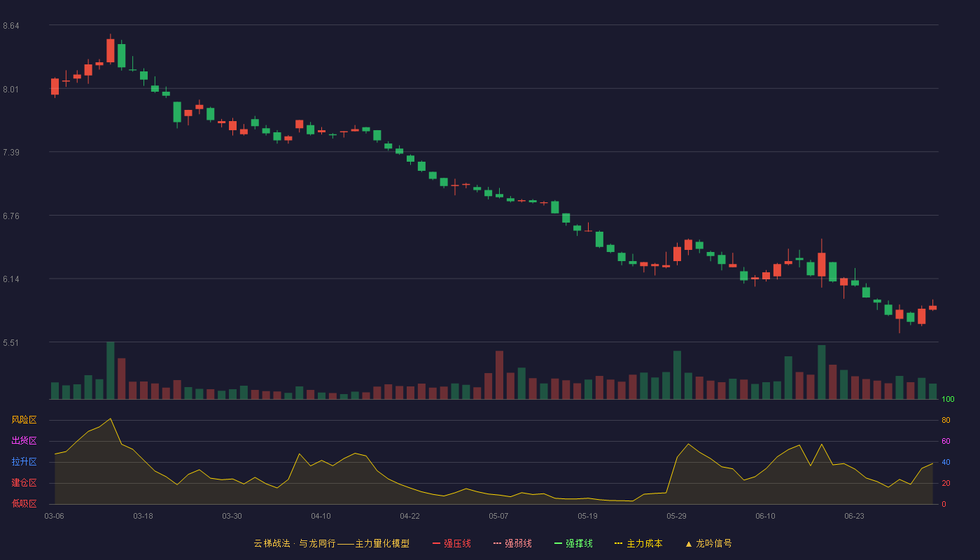Select the 04-22 date label
The height and width of the screenshot is (560, 980).
point(409,516)
